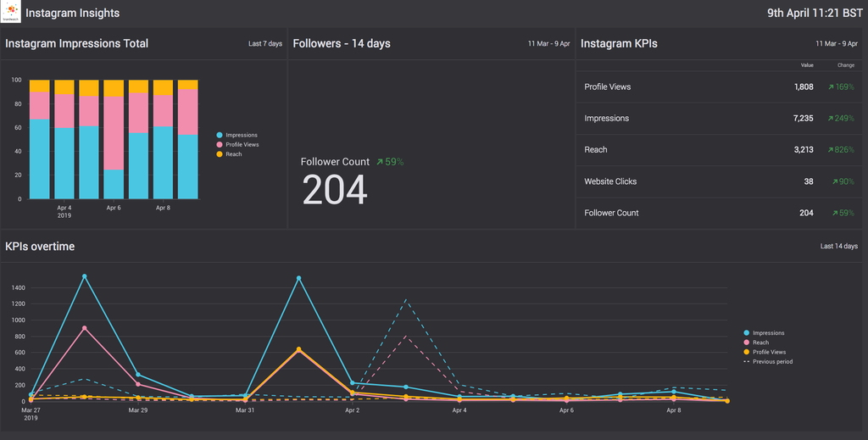Click the "KPIs overtime" widget title
Viewport: 868px width, 440px height.
tap(40, 247)
